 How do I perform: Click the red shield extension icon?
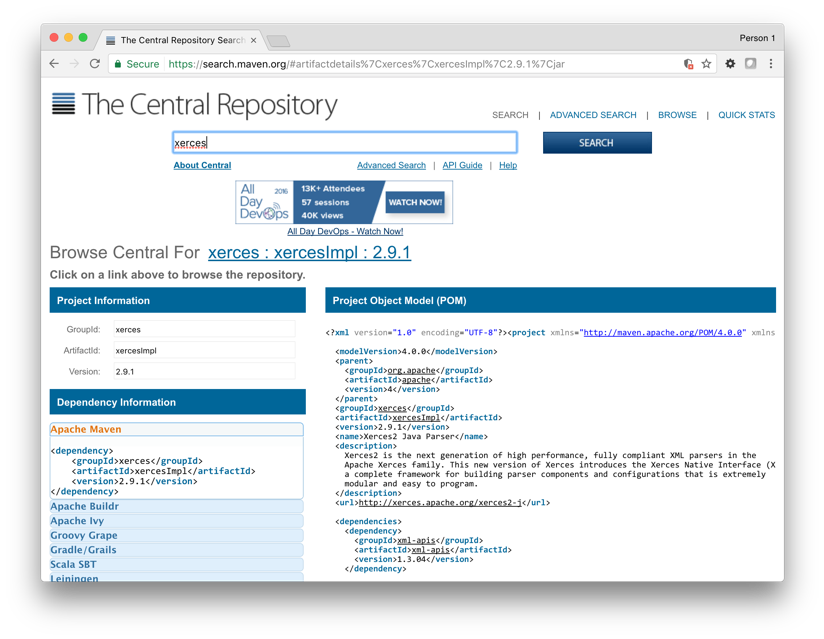(x=688, y=64)
